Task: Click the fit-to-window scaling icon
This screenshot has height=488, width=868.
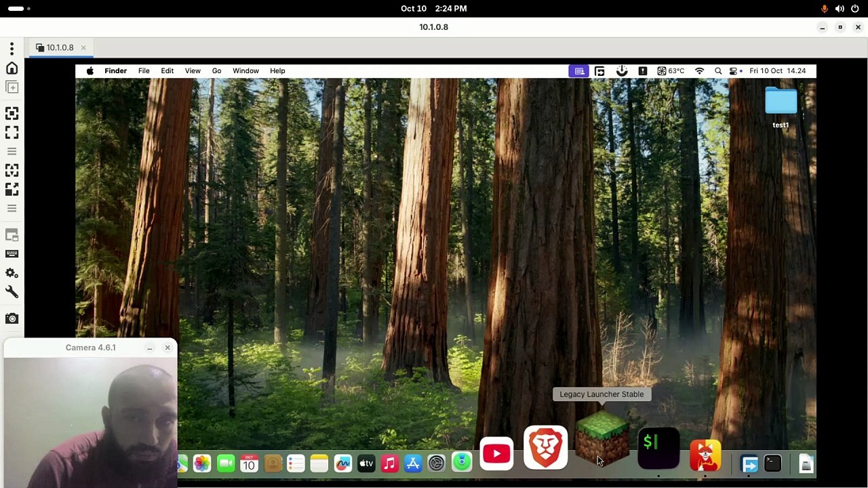Action: pos(12,113)
